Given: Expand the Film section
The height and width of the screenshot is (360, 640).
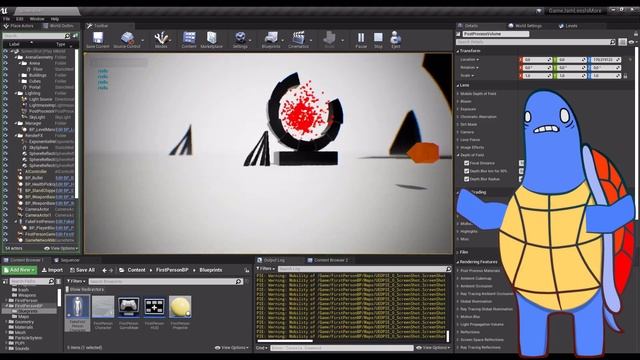Looking at the screenshot, I should [x=458, y=252].
